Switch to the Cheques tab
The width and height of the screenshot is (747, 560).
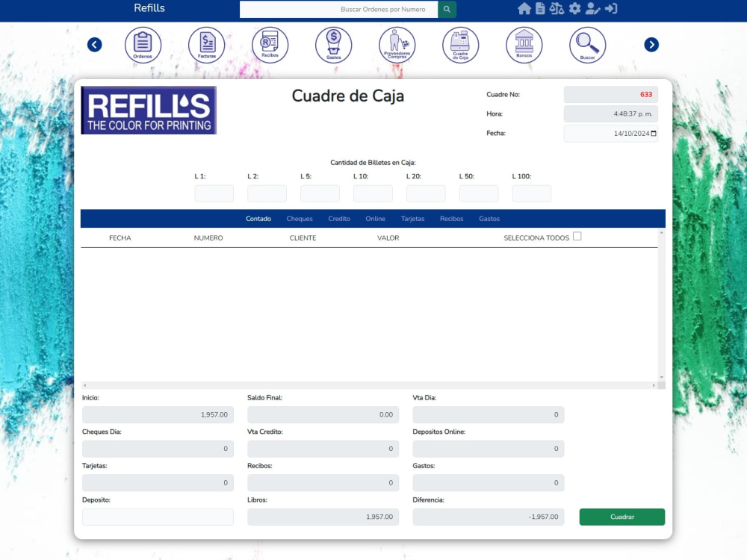tap(300, 219)
